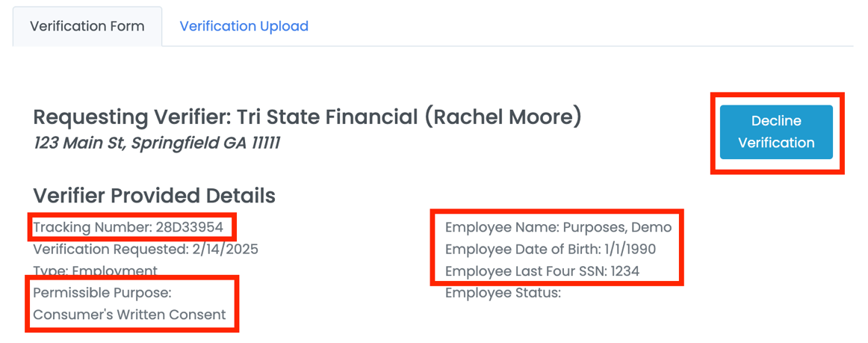Click the Verification Requested date line
Viewport: 868px width, 343px height.
146,249
